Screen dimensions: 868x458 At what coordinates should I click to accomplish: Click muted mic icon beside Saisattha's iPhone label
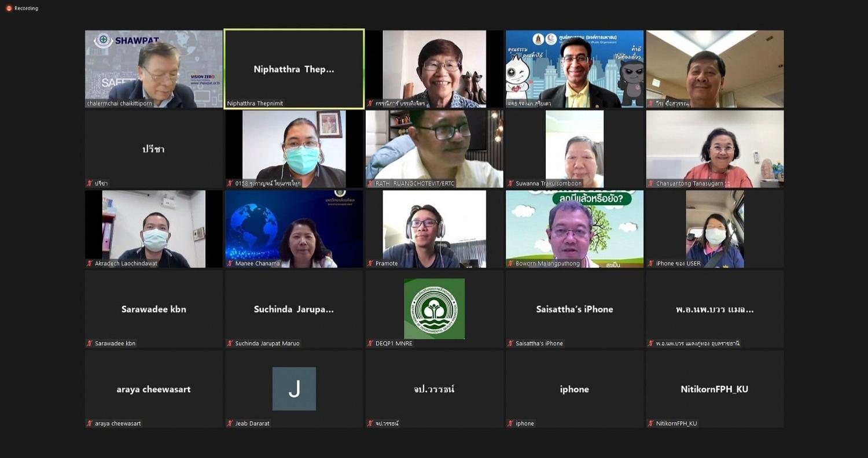510,343
